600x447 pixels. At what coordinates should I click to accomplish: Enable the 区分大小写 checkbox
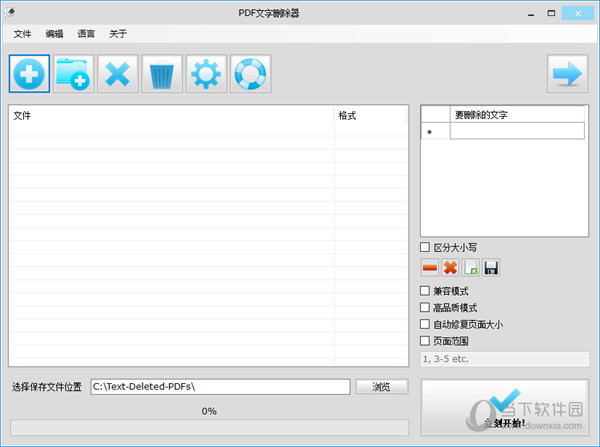425,247
